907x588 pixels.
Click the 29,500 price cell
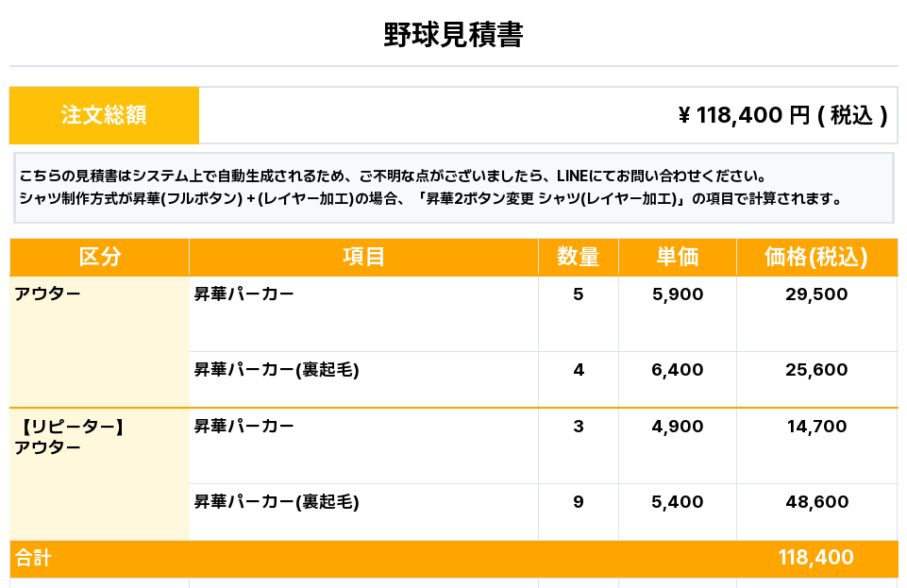tap(815, 294)
